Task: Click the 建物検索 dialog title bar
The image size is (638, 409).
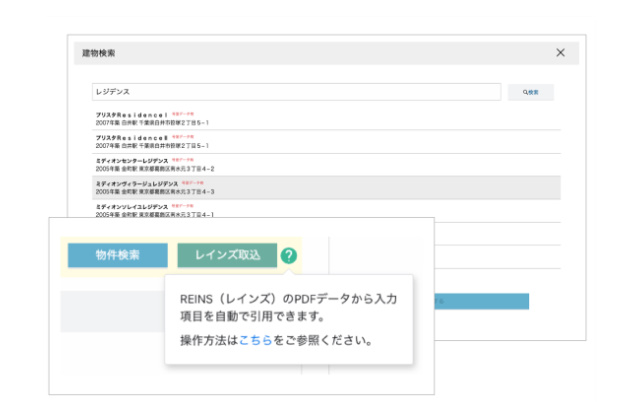Action: 300,53
